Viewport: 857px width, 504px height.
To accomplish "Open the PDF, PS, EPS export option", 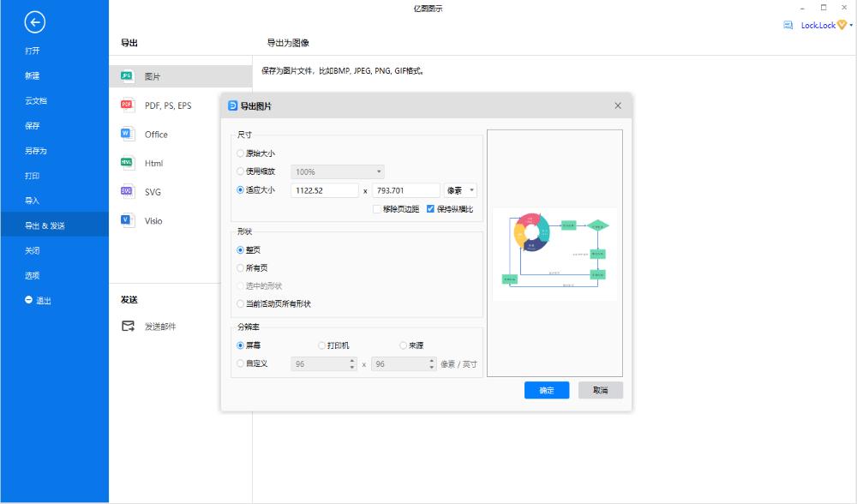I will pyautogui.click(x=127, y=105).
